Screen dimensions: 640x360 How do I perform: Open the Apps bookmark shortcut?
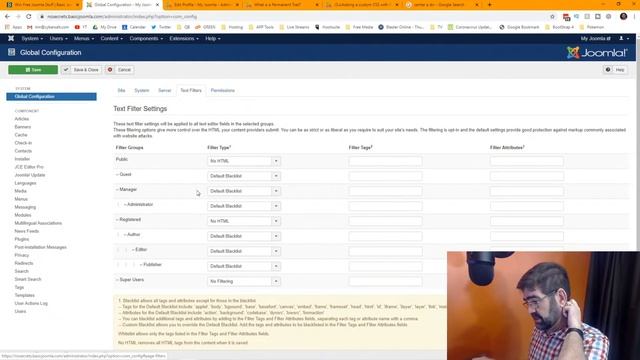pyautogui.click(x=13, y=27)
